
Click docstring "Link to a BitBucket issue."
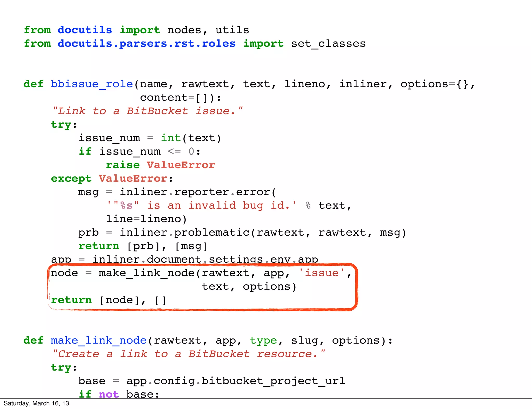147,111
